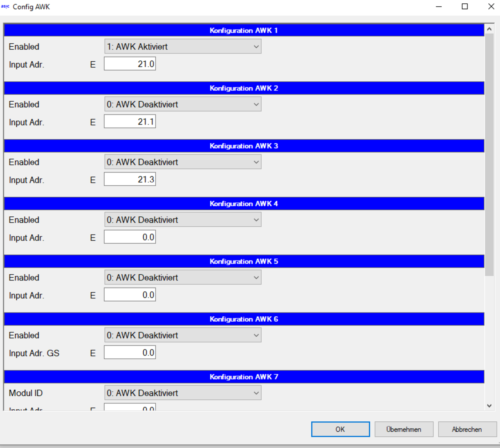Expand the AWK 2 Enabled combo box
The height and width of the screenshot is (448, 500).
coord(182,105)
